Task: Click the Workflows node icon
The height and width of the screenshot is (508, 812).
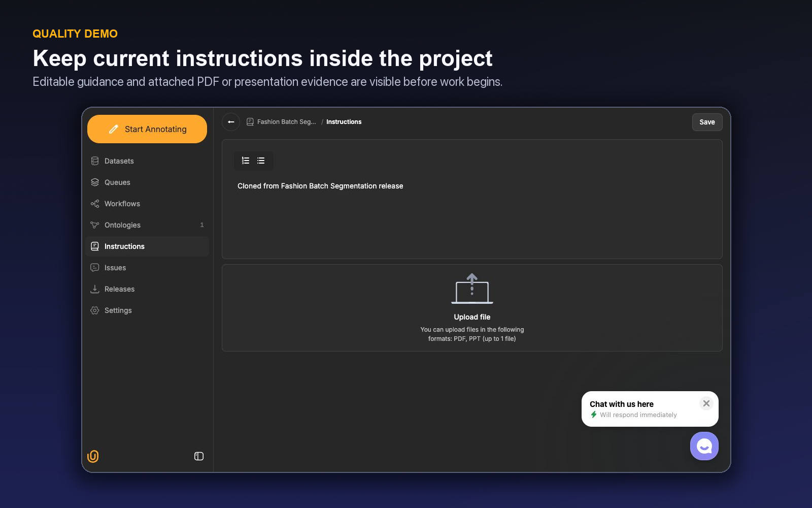Action: [95, 204]
